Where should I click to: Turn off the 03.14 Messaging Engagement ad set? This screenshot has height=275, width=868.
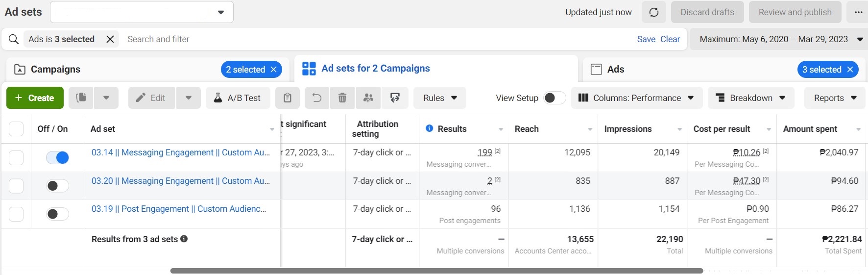57,157
